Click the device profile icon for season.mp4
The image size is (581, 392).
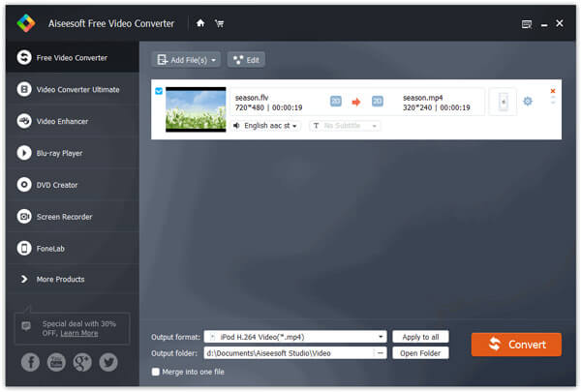(x=503, y=102)
